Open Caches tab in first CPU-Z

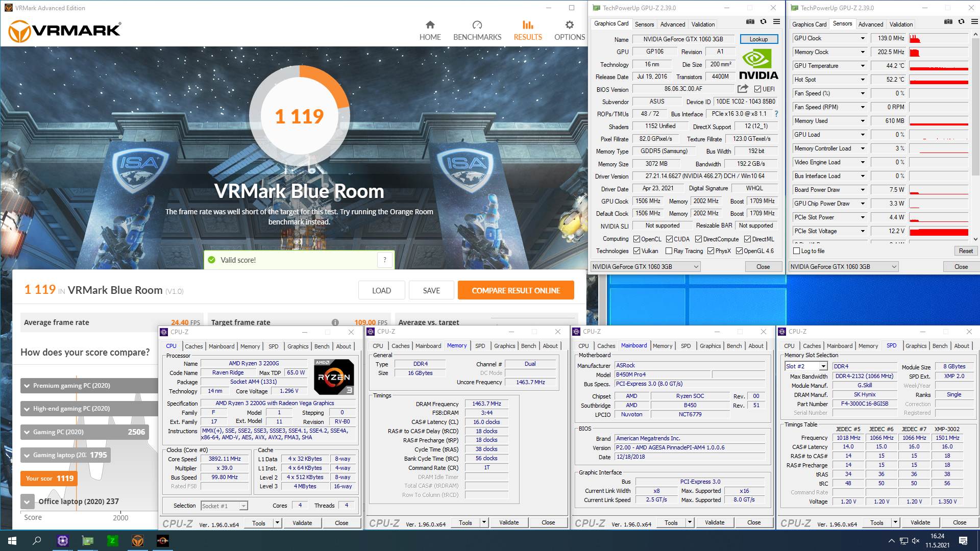tap(193, 346)
